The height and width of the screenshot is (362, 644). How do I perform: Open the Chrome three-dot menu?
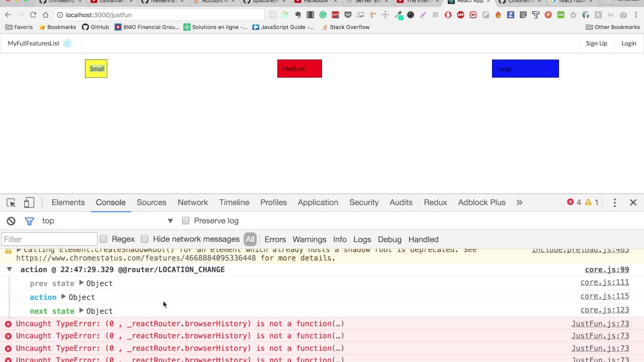(x=636, y=15)
